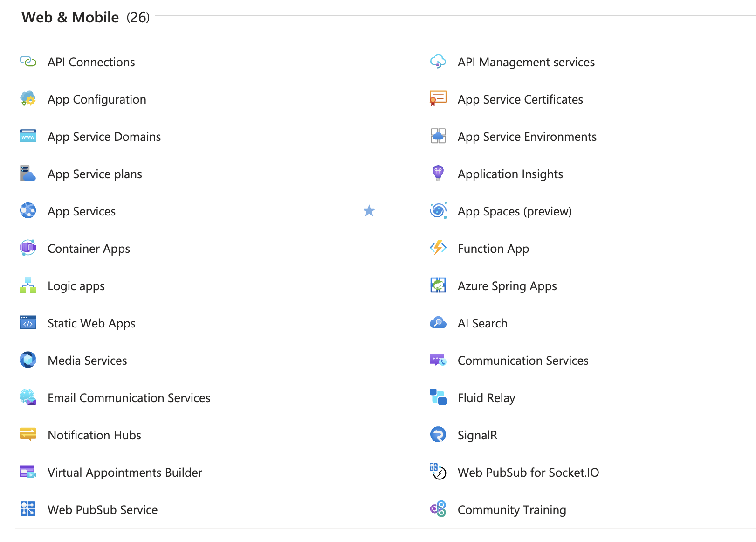
Task: Select Media Services
Action: pos(88,361)
